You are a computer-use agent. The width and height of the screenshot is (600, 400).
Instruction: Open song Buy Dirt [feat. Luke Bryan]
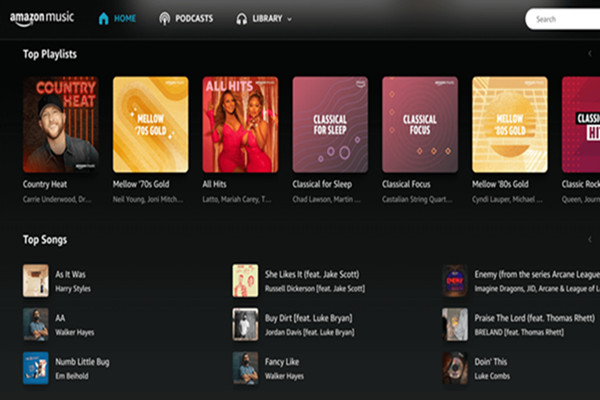coord(308,318)
